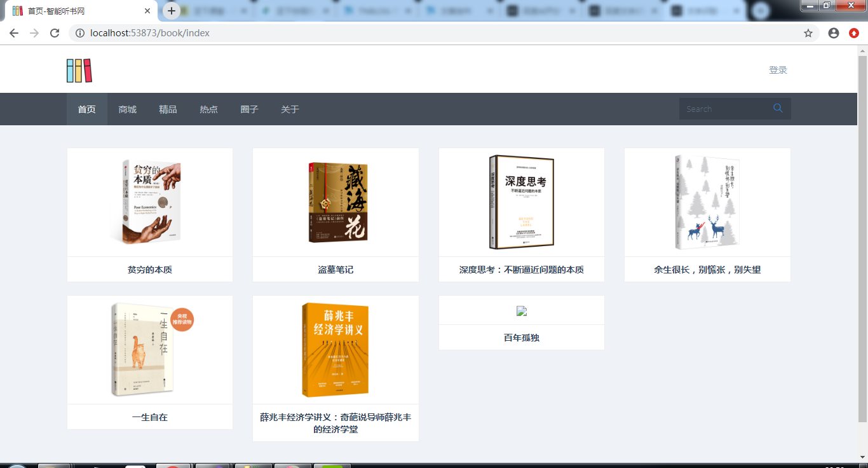This screenshot has width=868, height=468.
Task: Open the 贫穷的本质 book title link
Action: coord(150,270)
